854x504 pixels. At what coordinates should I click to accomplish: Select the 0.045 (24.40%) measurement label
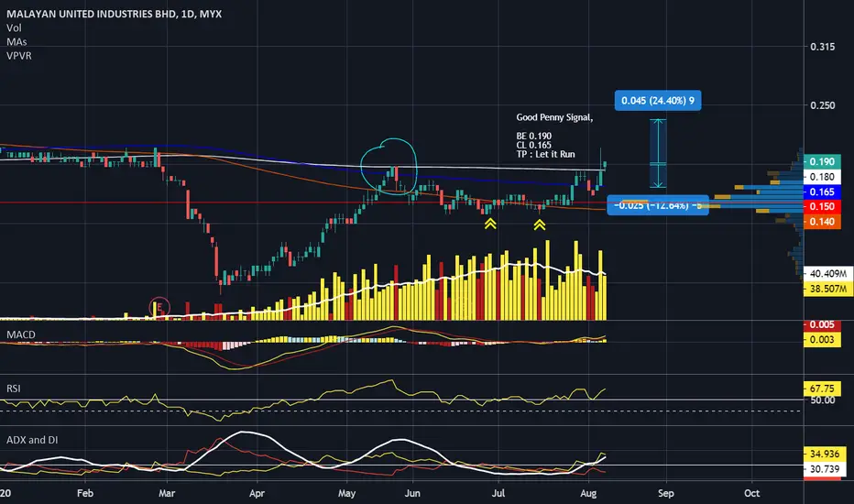658,101
